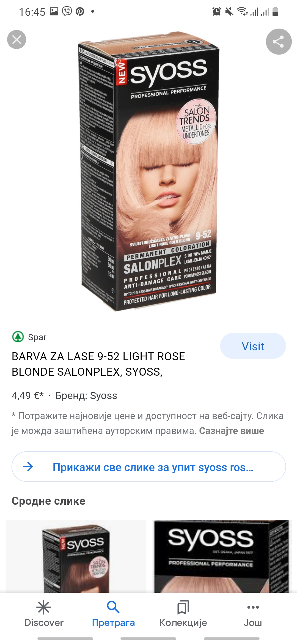Open the rose blonde Syoss related thumbnail
Image resolution: width=297 pixels, height=644 pixels.
click(221, 556)
